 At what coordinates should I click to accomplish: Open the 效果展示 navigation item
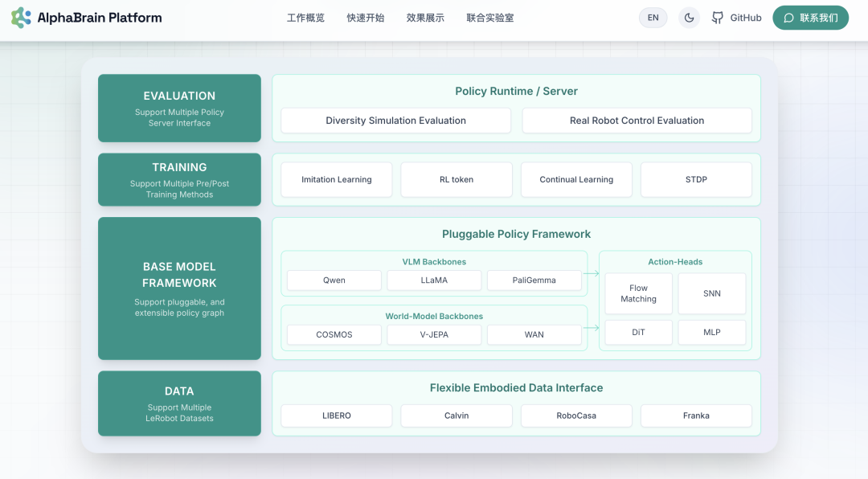click(425, 18)
